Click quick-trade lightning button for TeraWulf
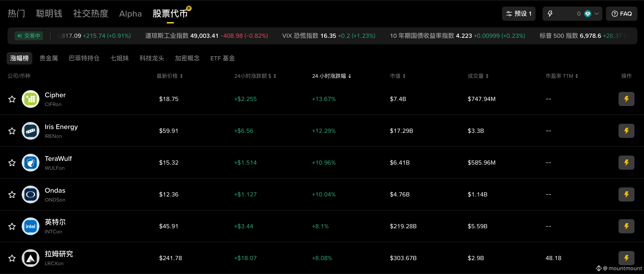This screenshot has width=644, height=274. 626,162
